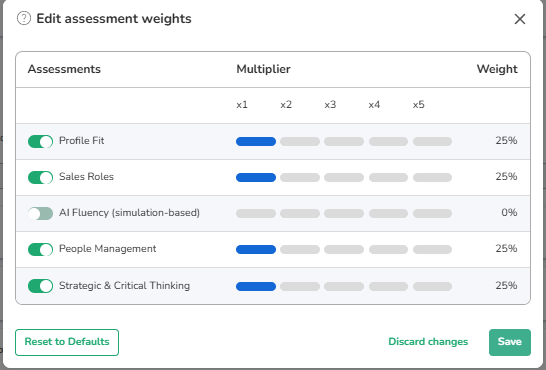Click Discard changes link
This screenshot has width=546, height=370.
(428, 342)
